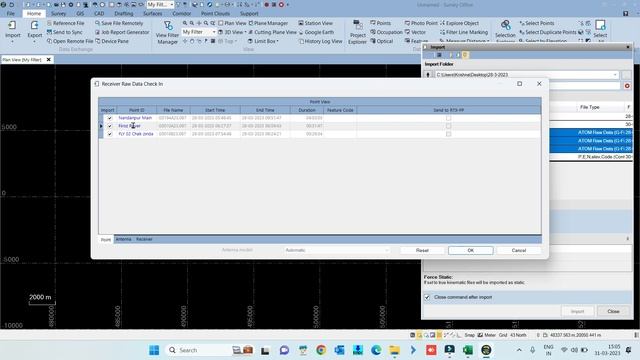
Task: Toggle Plan View checkbox in ribbon
Action: 221,23
